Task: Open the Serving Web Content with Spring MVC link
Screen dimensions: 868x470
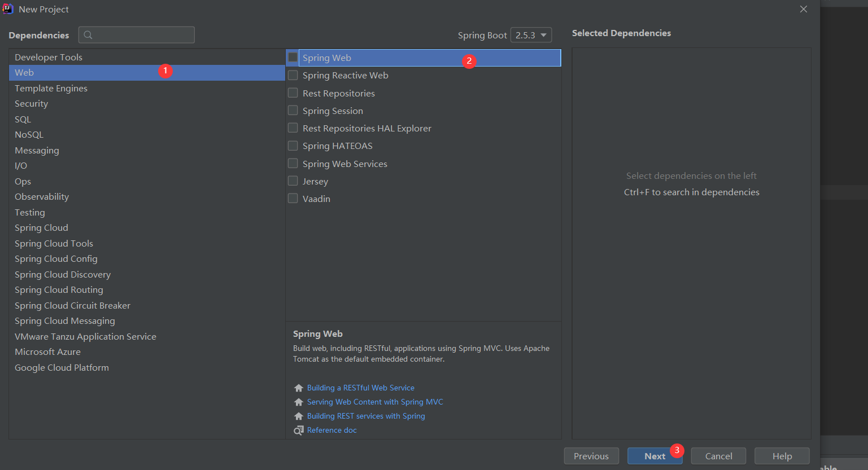Action: pos(375,402)
